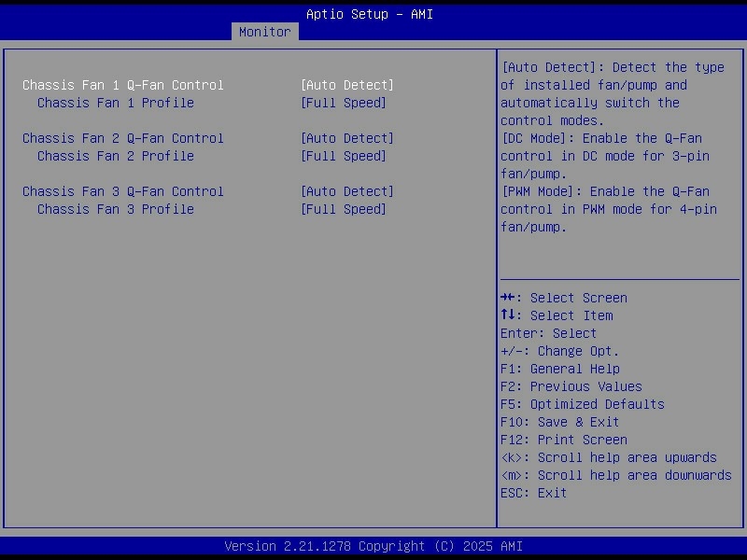747x560 pixels.
Task: Open Chassis Fan 2 Q-Fan Control [Auto Detect] value
Action: 346,138
